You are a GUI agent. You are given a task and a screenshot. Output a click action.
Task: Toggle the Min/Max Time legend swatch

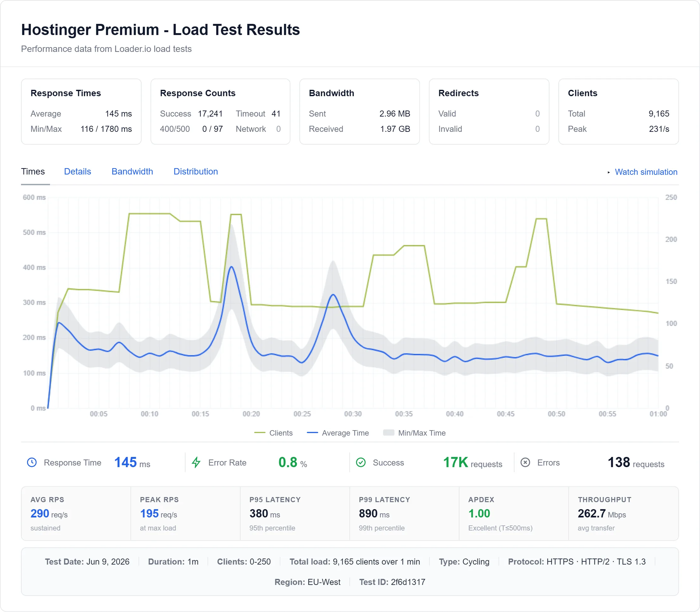click(389, 433)
